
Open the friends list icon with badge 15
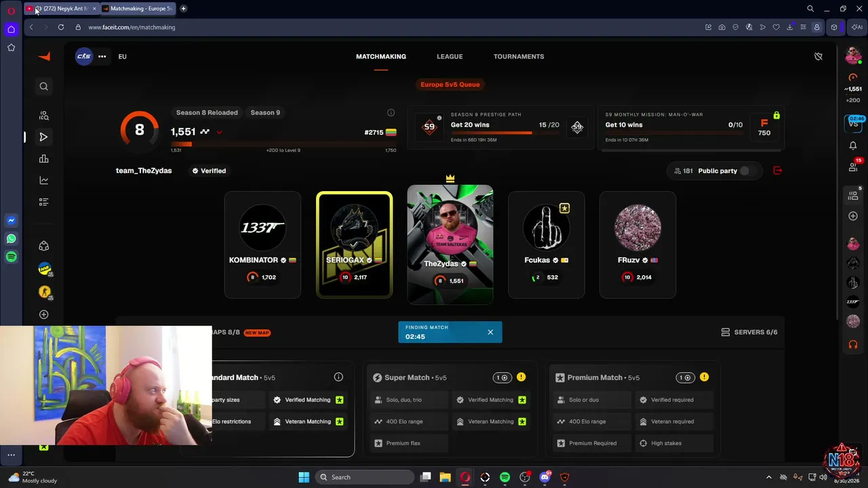tap(853, 167)
